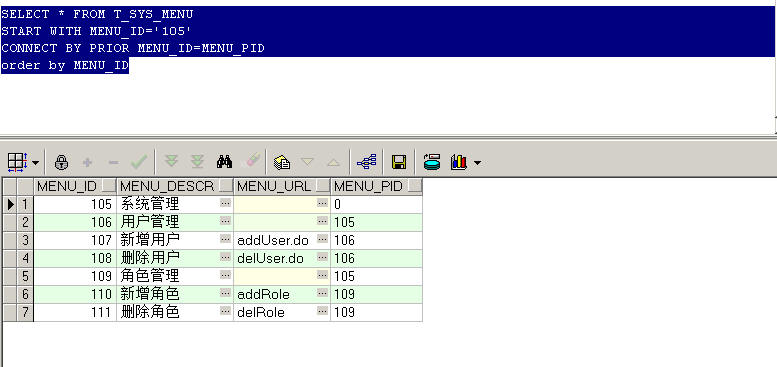Select row 7 via row number header
The width and height of the screenshot is (777, 367).
tap(25, 312)
